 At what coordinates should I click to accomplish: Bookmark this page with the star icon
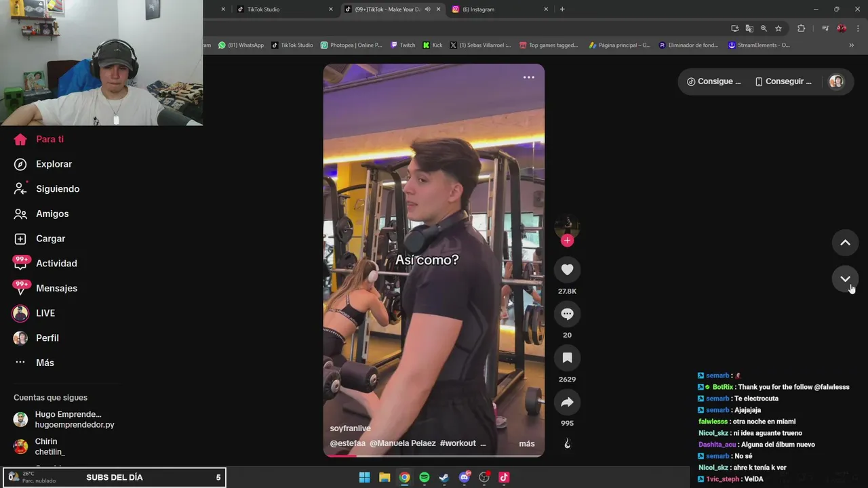(778, 28)
